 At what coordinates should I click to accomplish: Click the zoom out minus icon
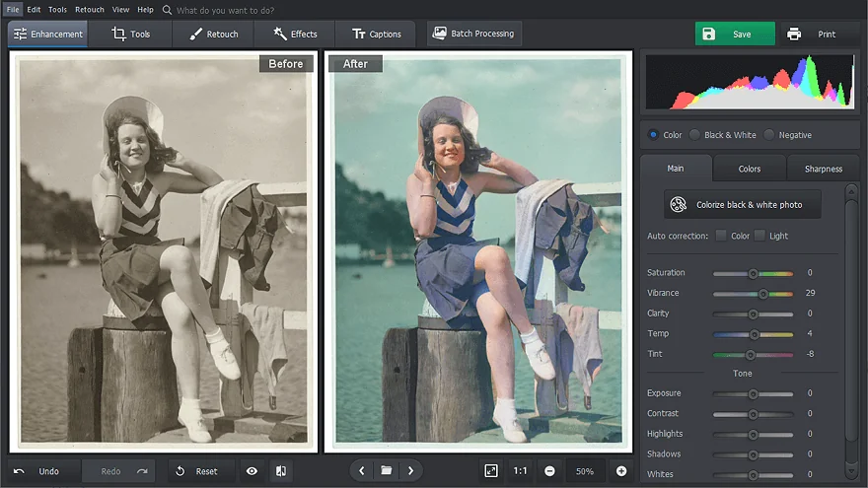[549, 471]
